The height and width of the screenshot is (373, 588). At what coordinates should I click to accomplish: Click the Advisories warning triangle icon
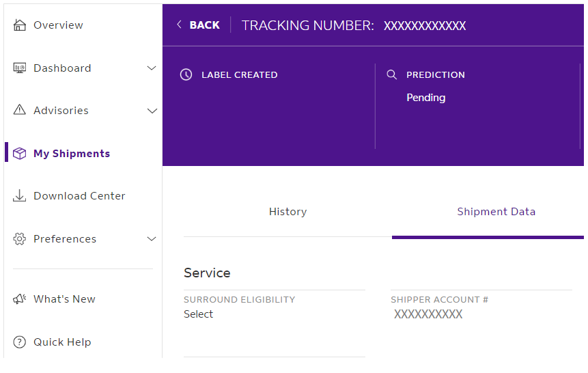(20, 110)
